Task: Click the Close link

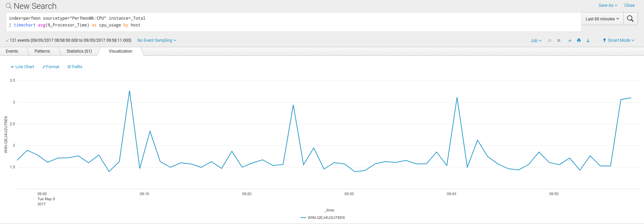Action: [629, 5]
